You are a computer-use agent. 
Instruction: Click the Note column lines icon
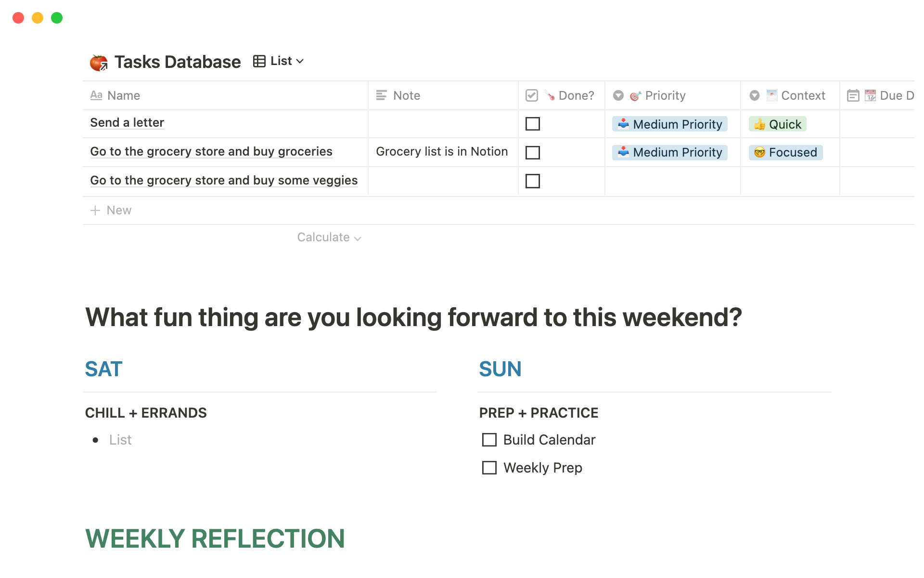pyautogui.click(x=382, y=95)
